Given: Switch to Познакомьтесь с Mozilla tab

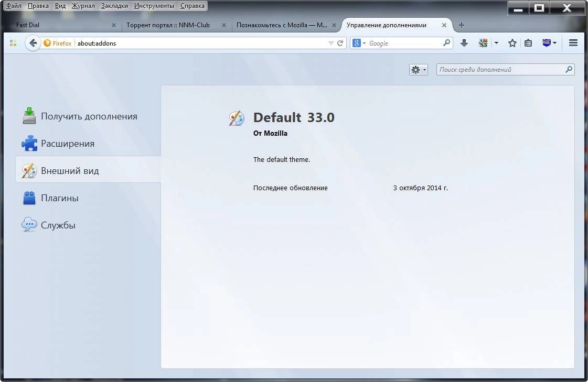Looking at the screenshot, I should pos(286,25).
